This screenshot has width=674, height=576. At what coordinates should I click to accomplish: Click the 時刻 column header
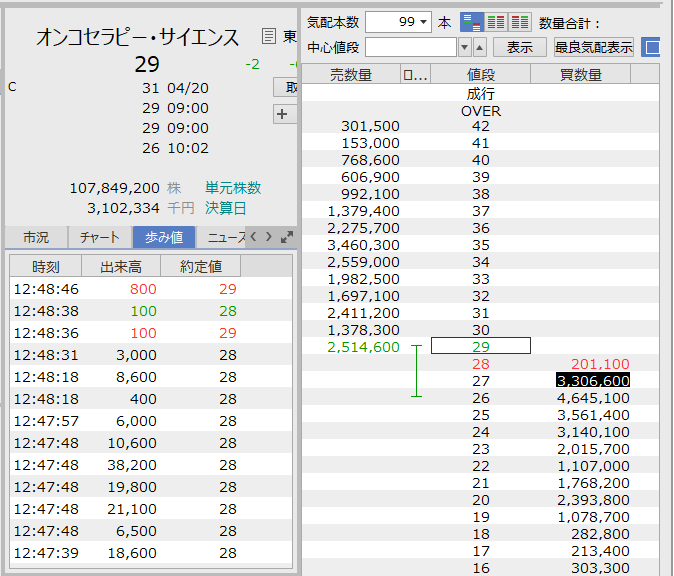click(46, 267)
